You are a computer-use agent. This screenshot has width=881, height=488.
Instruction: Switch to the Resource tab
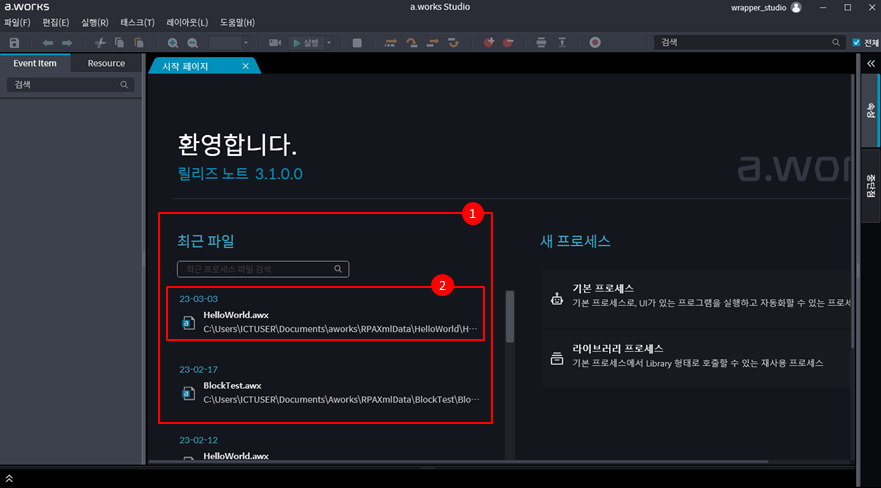tap(106, 63)
